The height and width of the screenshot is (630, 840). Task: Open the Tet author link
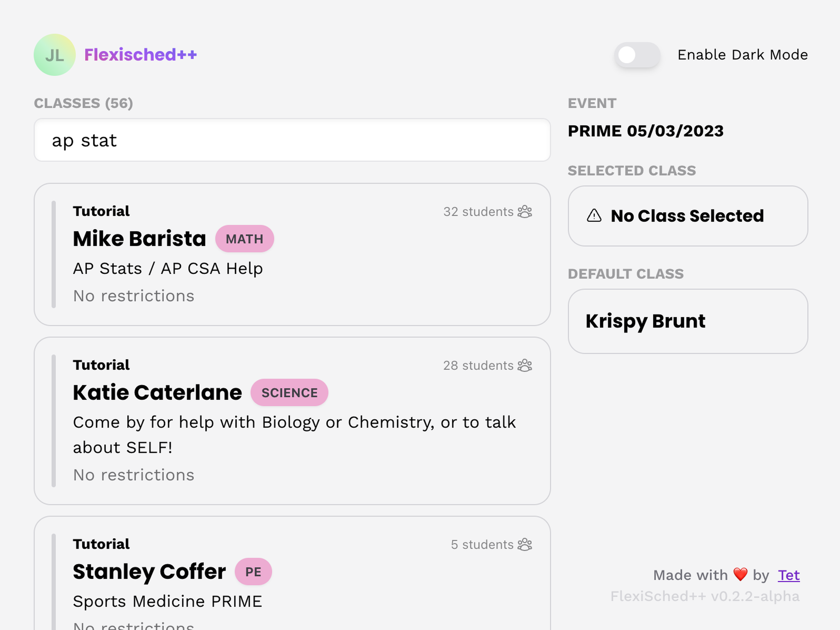(x=789, y=575)
